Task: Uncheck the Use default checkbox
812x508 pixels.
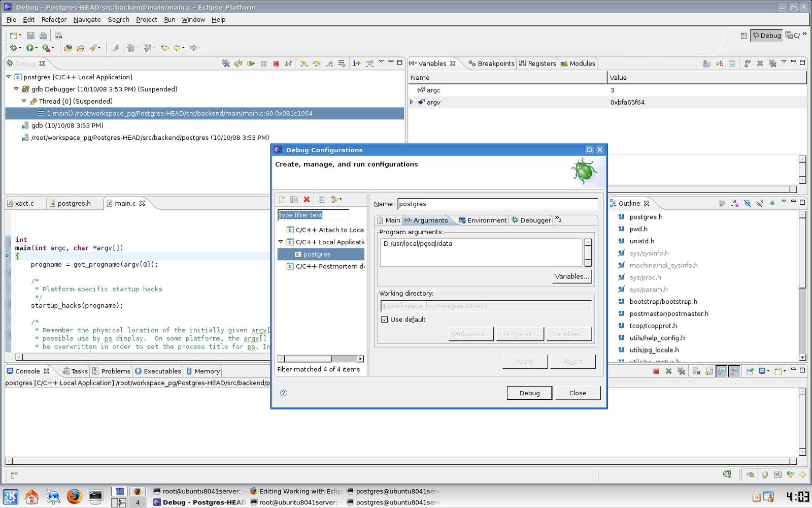Action: click(x=385, y=320)
